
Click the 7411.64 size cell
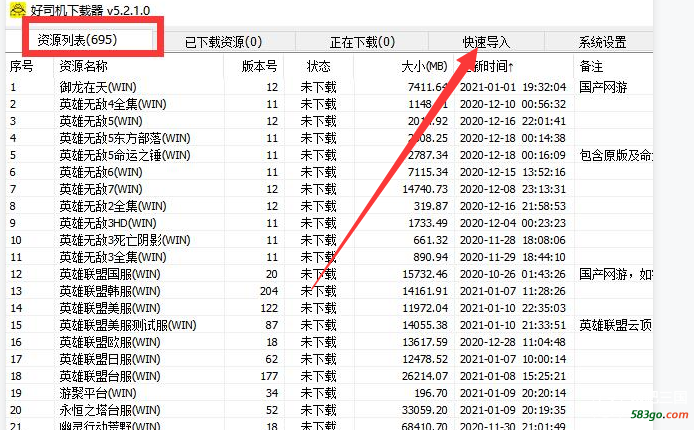click(x=428, y=87)
